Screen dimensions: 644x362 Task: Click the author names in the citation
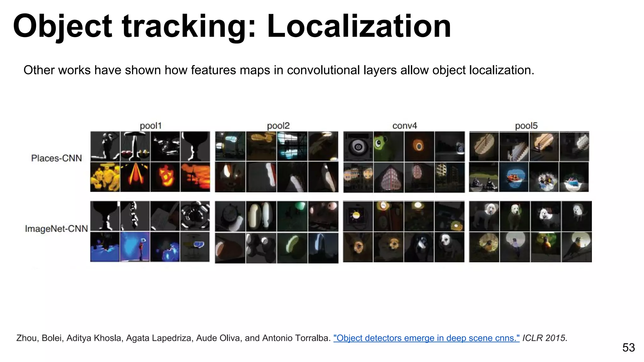point(173,338)
